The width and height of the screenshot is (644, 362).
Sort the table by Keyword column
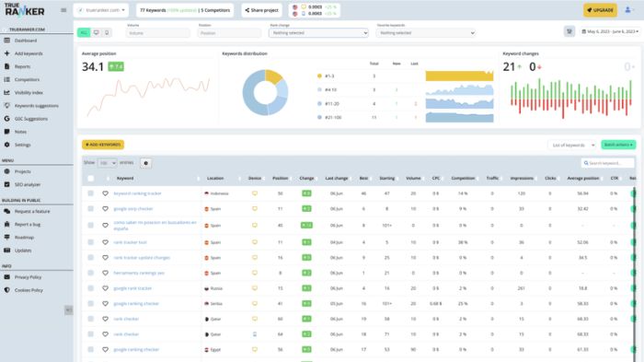(125, 178)
